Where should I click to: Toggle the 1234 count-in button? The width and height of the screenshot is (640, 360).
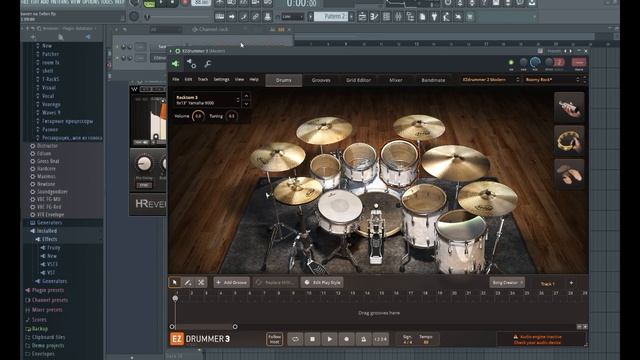coord(380,339)
